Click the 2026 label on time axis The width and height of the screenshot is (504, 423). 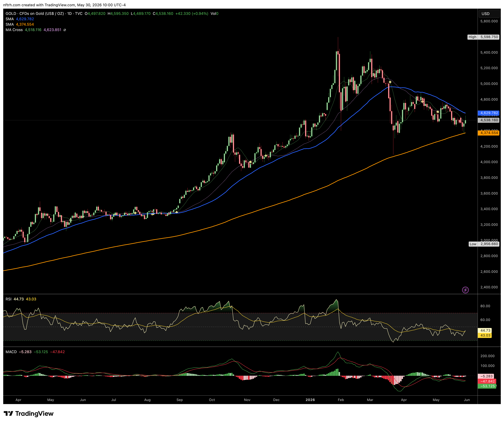[310, 400]
